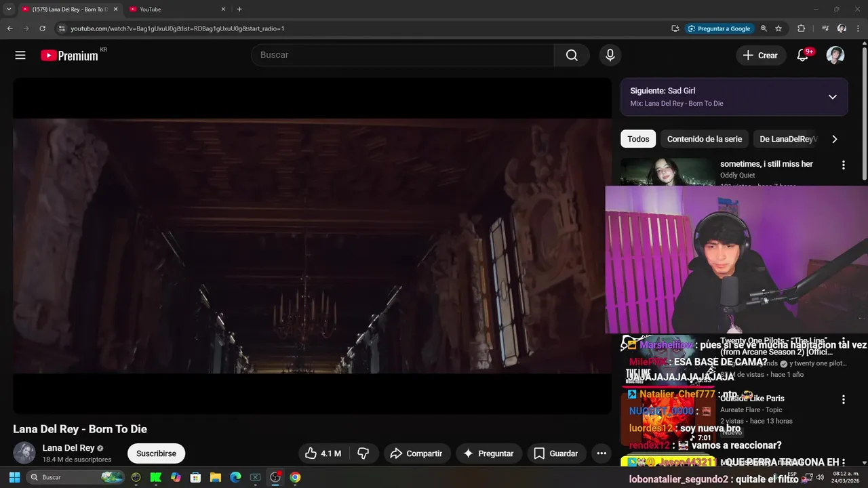Open Chrome zoom magnifier in address bar

tap(764, 28)
